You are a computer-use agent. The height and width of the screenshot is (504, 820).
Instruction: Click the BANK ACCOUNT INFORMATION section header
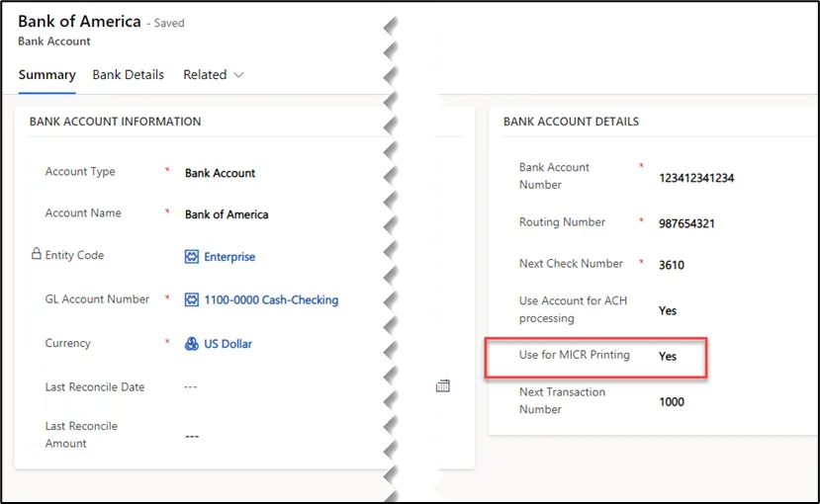(115, 122)
